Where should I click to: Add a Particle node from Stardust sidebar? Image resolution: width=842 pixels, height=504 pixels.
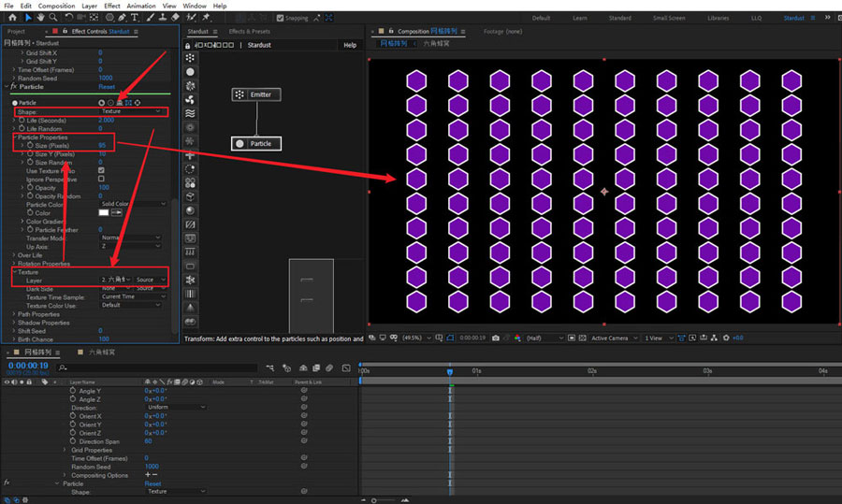(191, 72)
